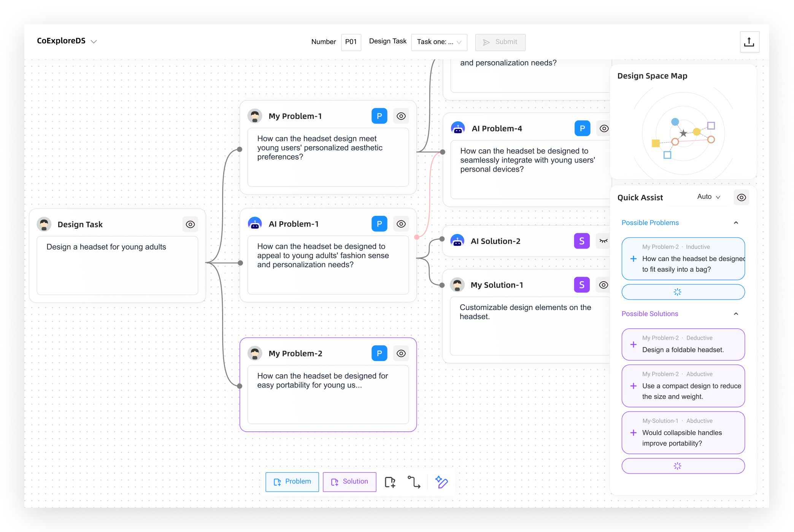Click the Problem button in toolbar
The image size is (794, 532).
point(292,482)
